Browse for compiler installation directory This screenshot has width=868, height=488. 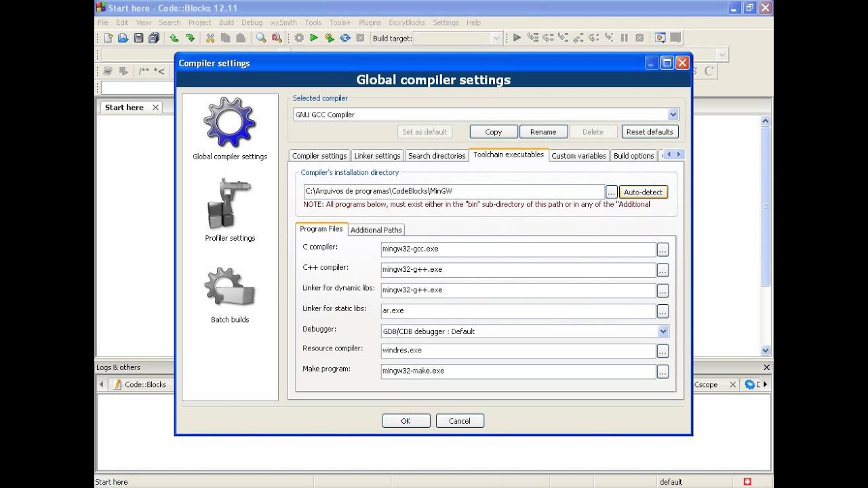click(x=612, y=192)
